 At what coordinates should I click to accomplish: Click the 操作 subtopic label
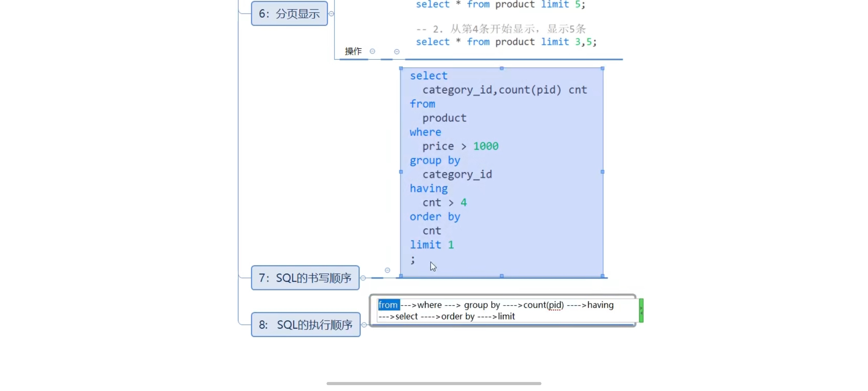(x=353, y=51)
